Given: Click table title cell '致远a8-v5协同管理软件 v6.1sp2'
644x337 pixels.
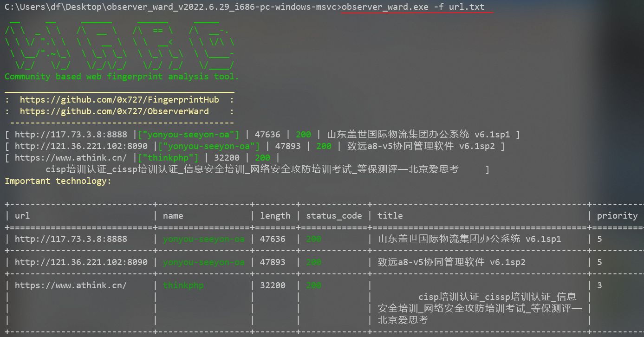Looking at the screenshot, I should [x=451, y=262].
